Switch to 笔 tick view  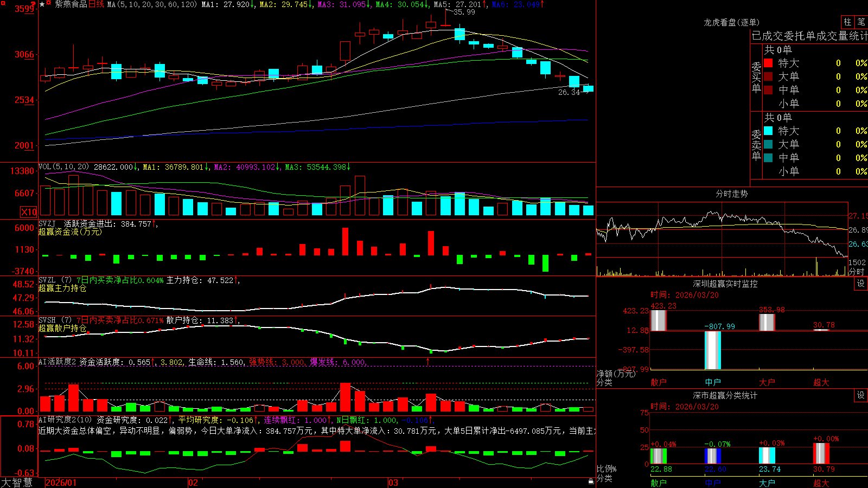click(861, 22)
